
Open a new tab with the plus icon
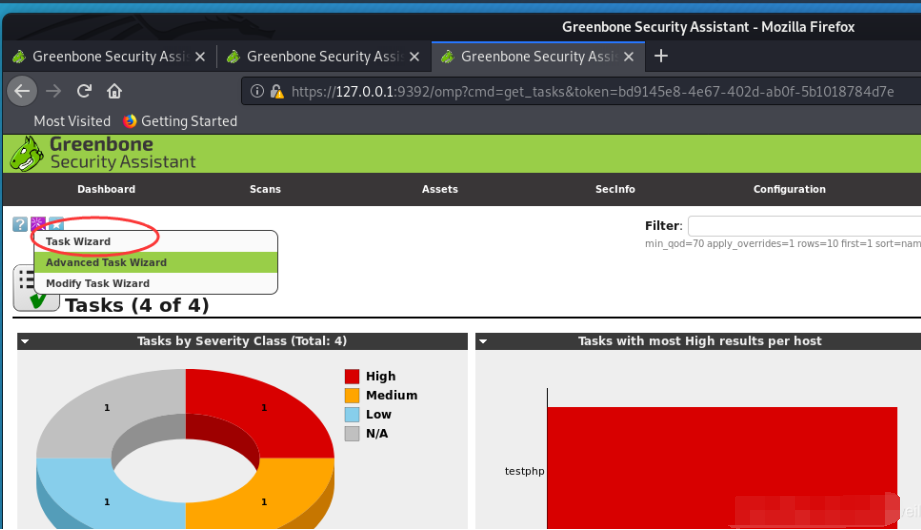tap(661, 56)
